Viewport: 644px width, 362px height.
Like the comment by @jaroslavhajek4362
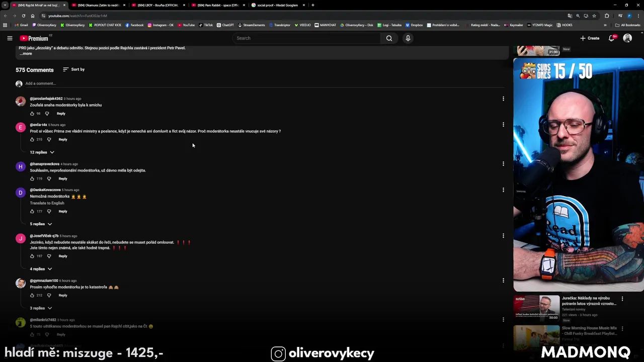click(x=32, y=114)
